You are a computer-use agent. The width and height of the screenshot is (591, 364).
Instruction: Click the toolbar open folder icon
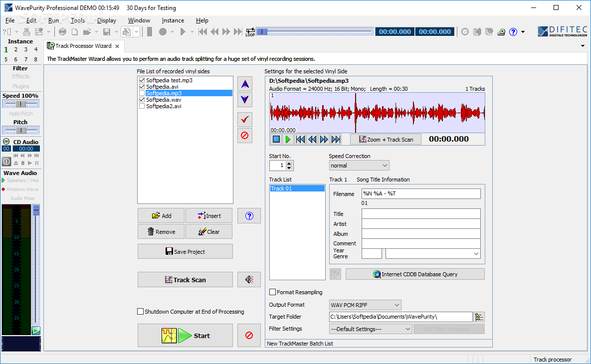pos(87,32)
